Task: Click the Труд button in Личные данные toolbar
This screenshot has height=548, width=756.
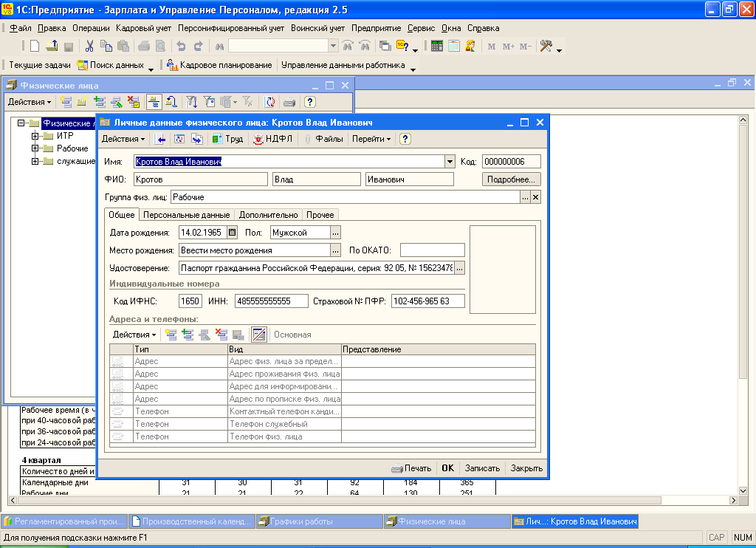Action: (x=227, y=139)
